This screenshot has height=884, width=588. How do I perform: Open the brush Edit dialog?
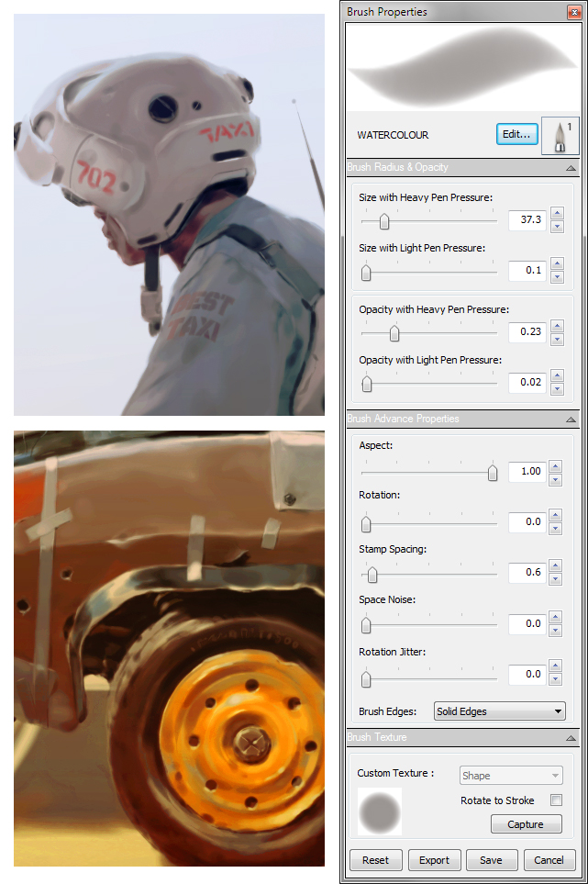click(517, 134)
